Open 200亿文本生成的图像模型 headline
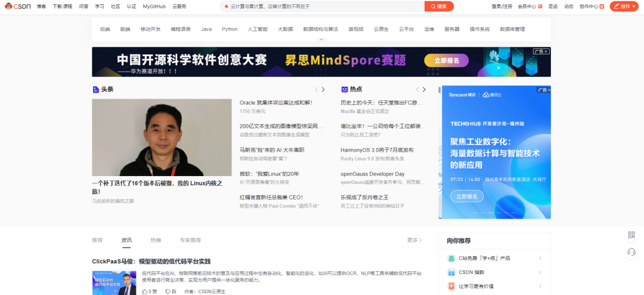Screen dimensions: 644x295 pos(281,127)
